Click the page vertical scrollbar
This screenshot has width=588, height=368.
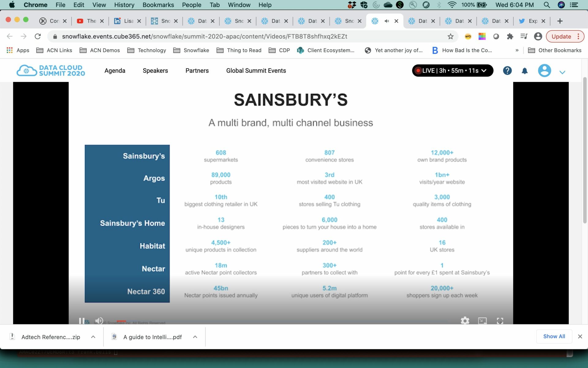click(x=585, y=150)
